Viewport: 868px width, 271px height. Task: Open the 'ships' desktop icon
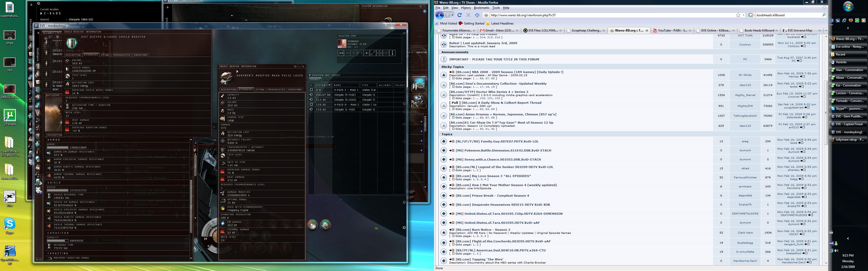[x=10, y=37]
